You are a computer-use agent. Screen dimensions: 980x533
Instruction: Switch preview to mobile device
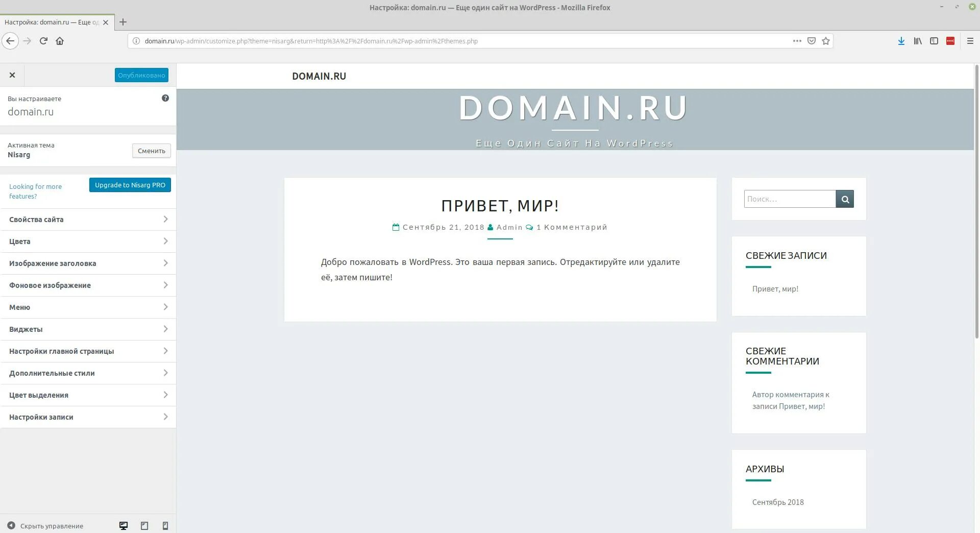coord(165,526)
